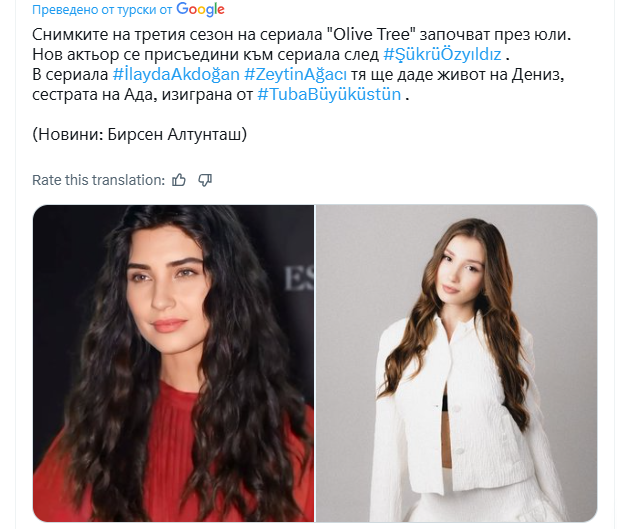This screenshot has width=617, height=529.
Task: Click the 'Olive Tree' series title text
Action: coord(372,35)
